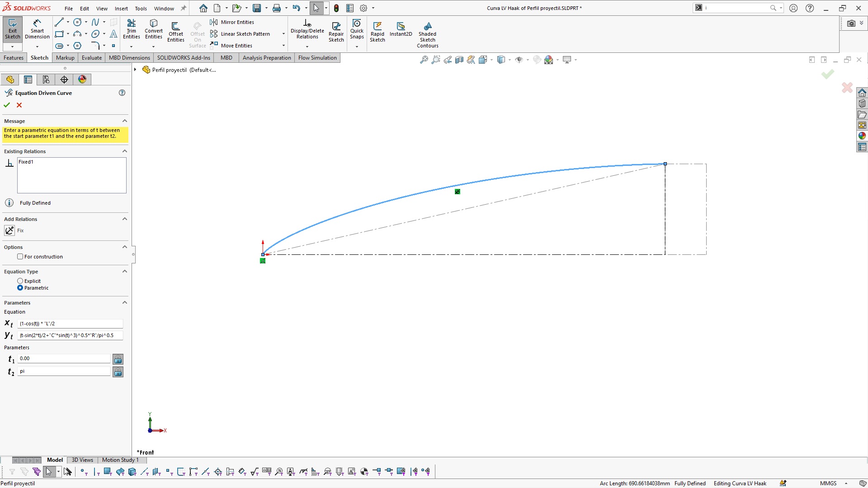The width and height of the screenshot is (868, 488).
Task: Accept the curve with green checkmark
Action: click(x=7, y=105)
